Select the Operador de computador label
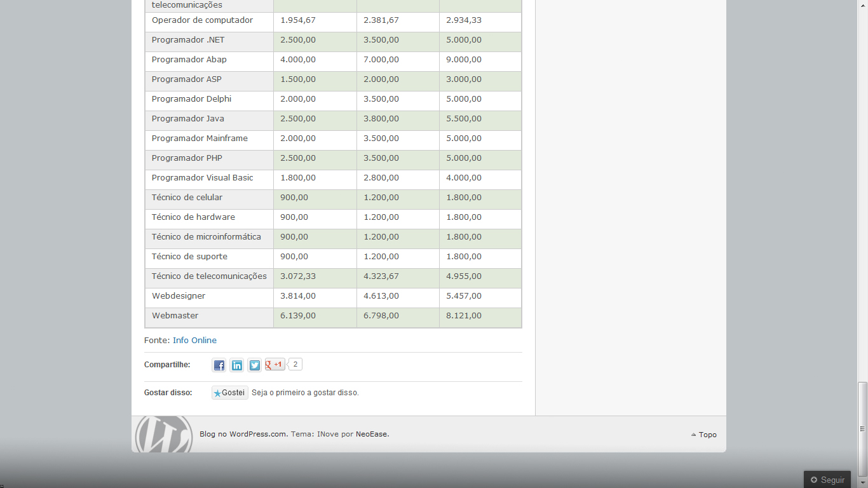 202,20
